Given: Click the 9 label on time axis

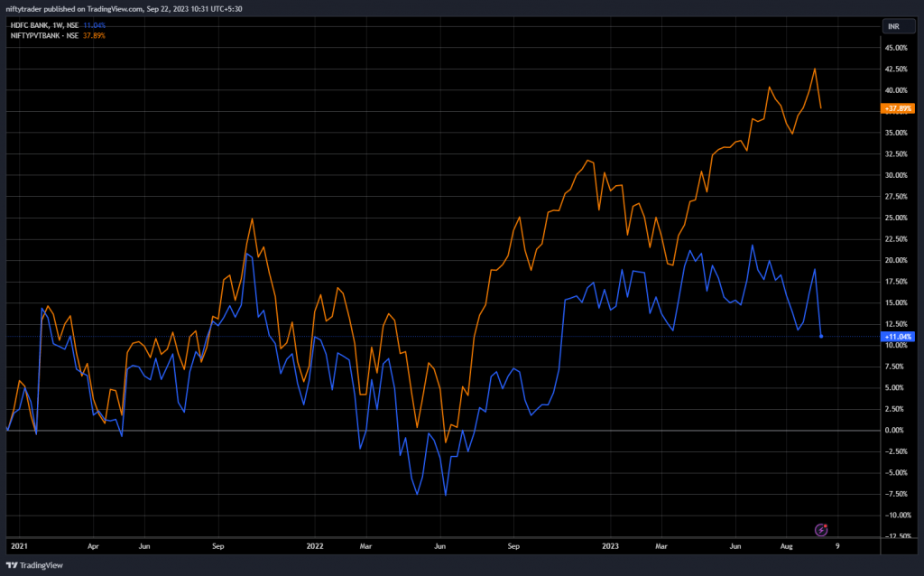Looking at the screenshot, I should (x=837, y=546).
